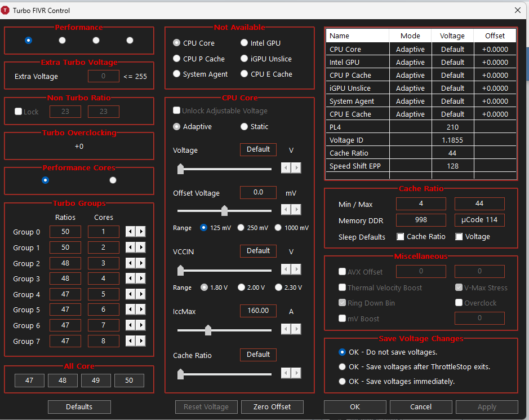This screenshot has width=529, height=420.
Task: Click the Cancel button
Action: coord(421,407)
